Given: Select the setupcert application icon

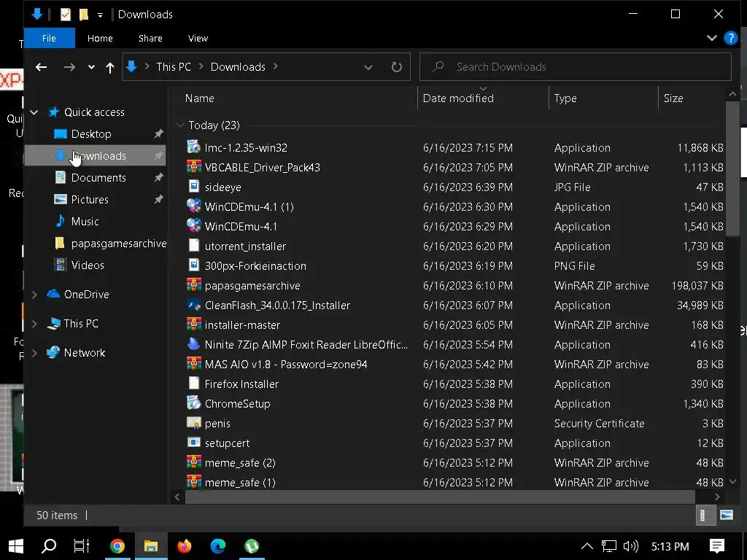Looking at the screenshot, I should point(193,443).
